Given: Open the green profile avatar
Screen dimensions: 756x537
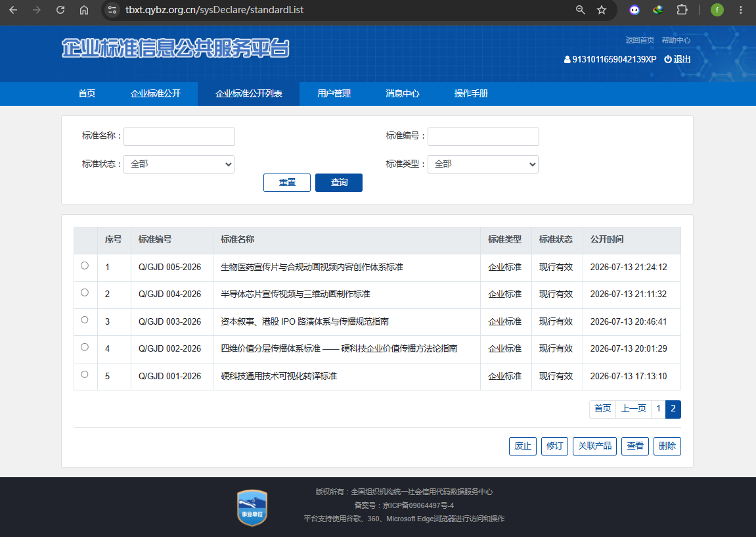Looking at the screenshot, I should point(717,10).
